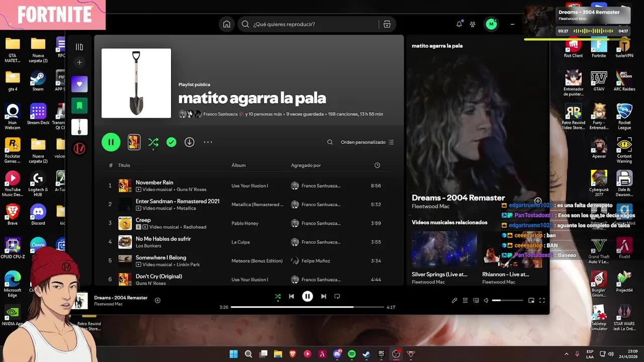This screenshot has width=644, height=362.
Task: Add Dreams to Liked Songs plus circle
Action: (157, 300)
